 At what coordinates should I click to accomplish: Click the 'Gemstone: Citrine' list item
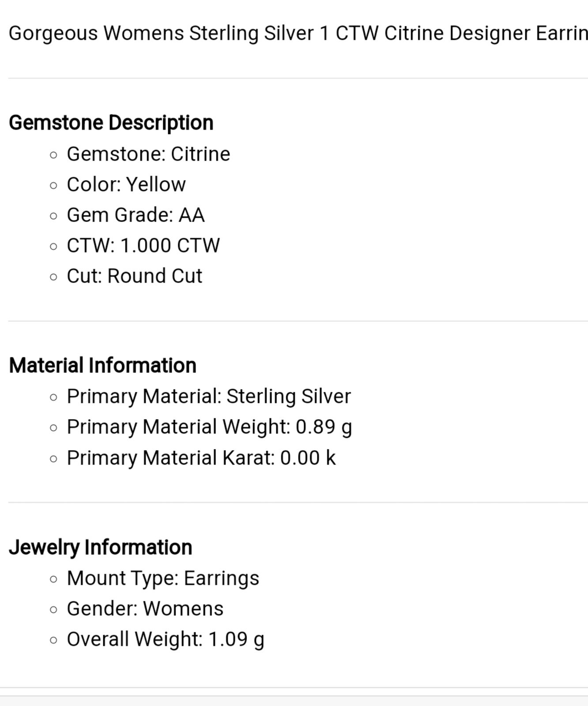(x=148, y=154)
